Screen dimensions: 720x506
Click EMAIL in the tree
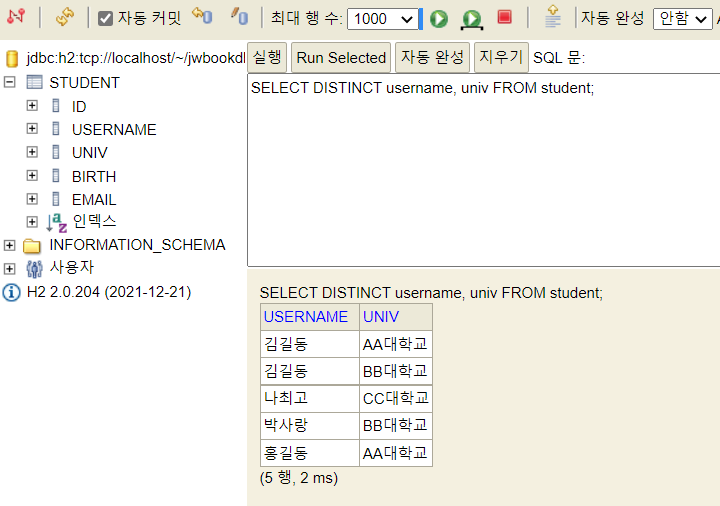click(94, 200)
